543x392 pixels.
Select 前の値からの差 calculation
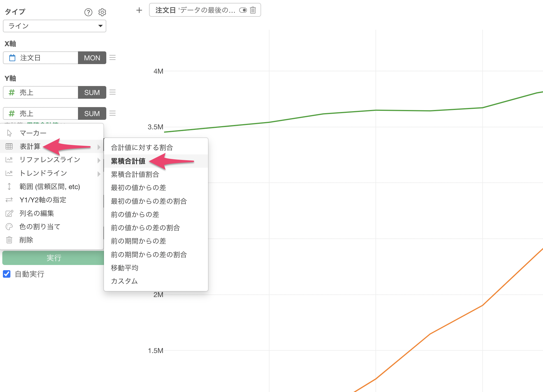coord(156,214)
